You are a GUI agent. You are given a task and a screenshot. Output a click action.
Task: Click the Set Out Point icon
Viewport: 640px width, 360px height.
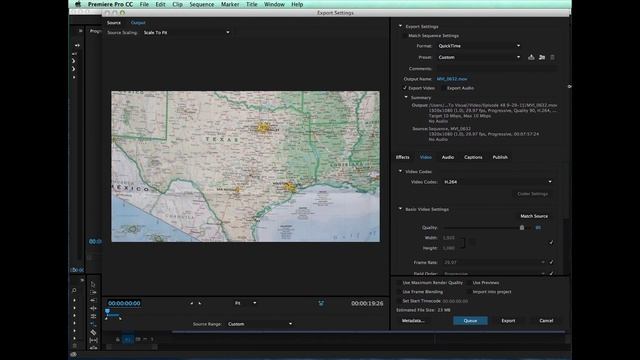pos(200,303)
